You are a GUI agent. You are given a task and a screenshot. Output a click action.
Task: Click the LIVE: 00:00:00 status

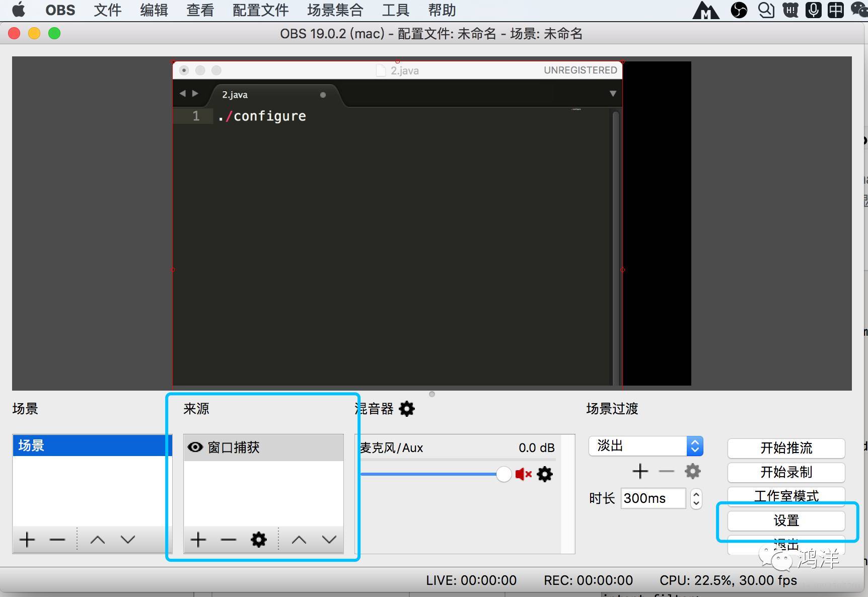(471, 580)
